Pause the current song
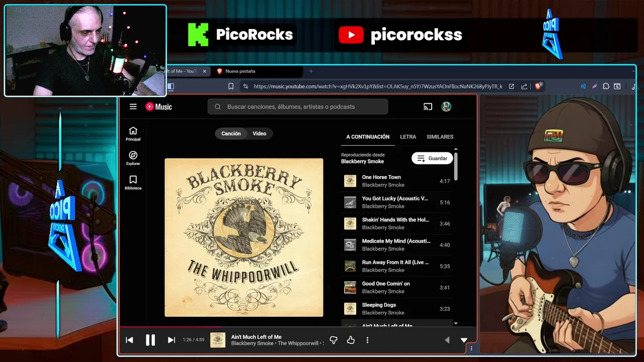 point(150,340)
